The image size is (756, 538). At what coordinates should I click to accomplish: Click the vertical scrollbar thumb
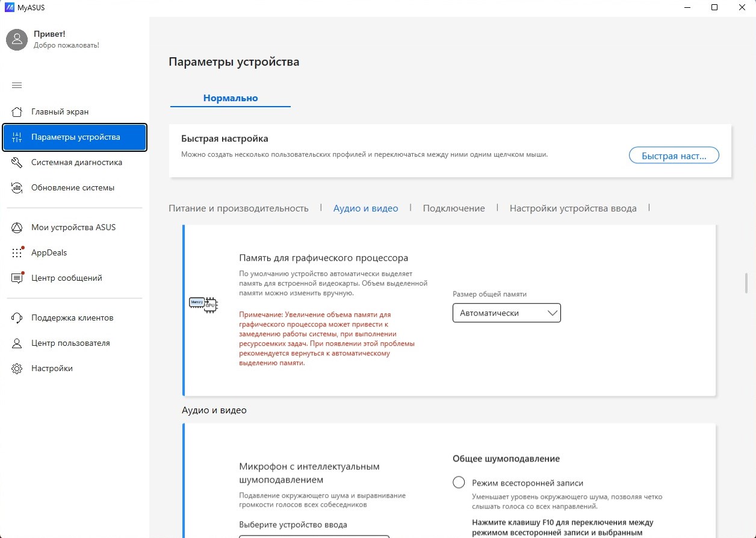pos(746,284)
